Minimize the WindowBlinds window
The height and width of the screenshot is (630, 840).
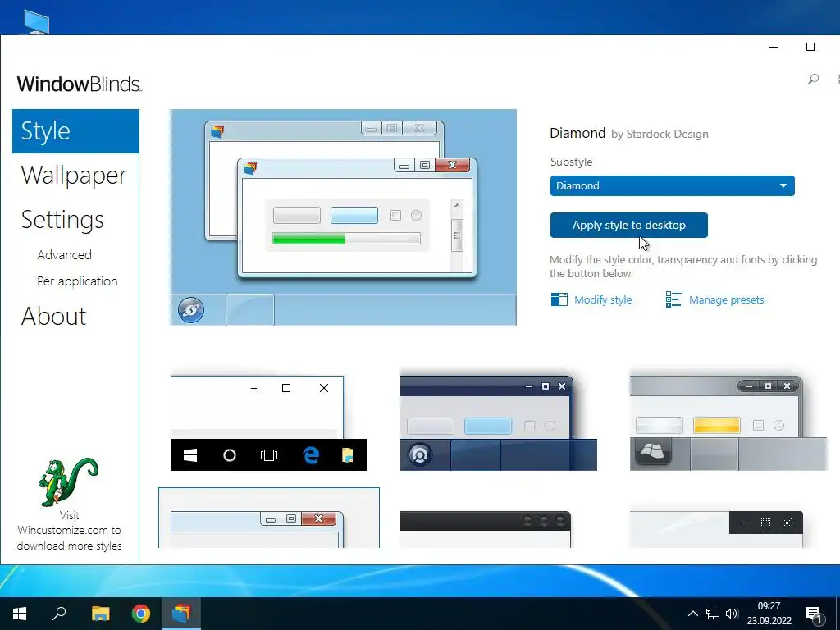774,47
